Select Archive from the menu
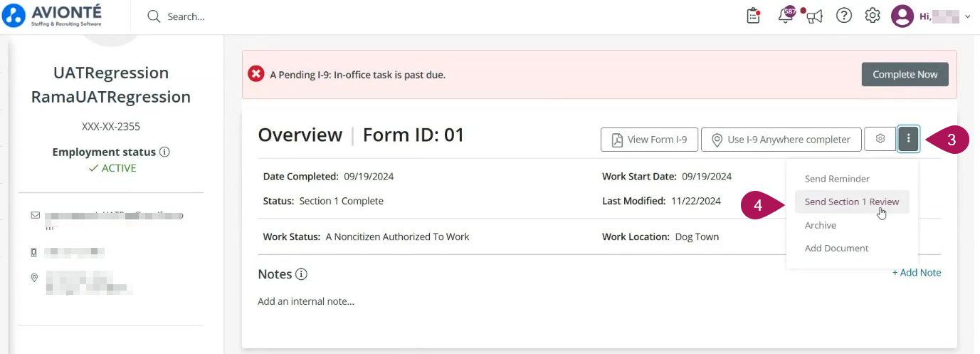The width and height of the screenshot is (980, 354). pyautogui.click(x=820, y=225)
